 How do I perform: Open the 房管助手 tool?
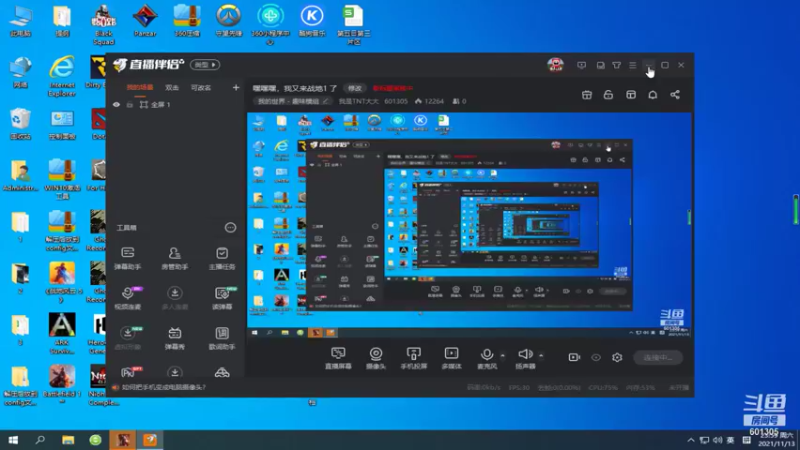pyautogui.click(x=174, y=257)
